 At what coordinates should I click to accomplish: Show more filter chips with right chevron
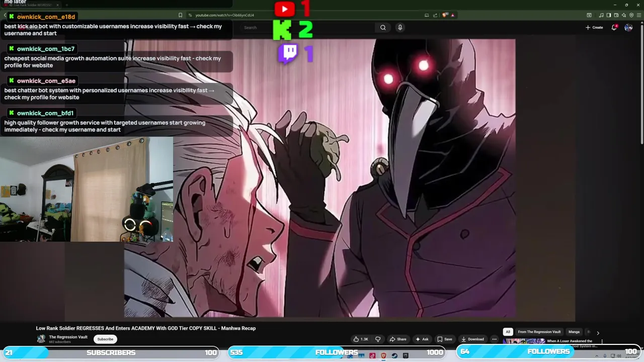(598, 332)
